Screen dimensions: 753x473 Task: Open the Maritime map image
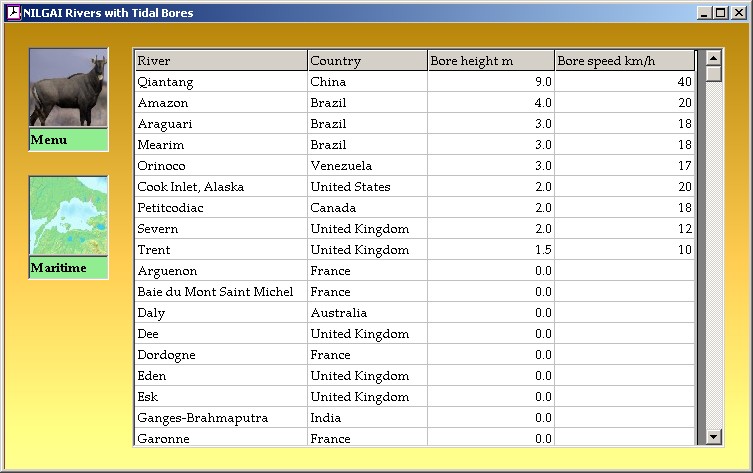pyautogui.click(x=68, y=216)
